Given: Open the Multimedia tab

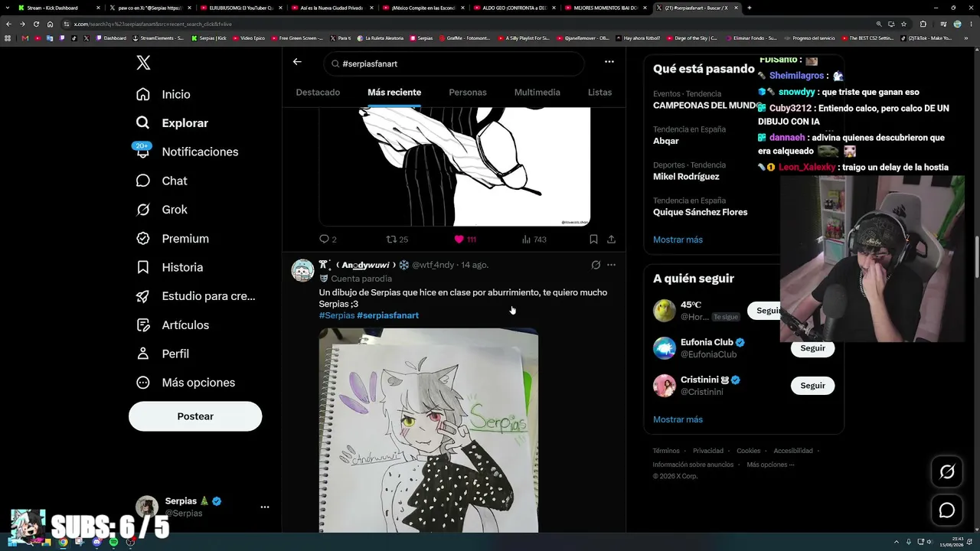Looking at the screenshot, I should [537, 93].
